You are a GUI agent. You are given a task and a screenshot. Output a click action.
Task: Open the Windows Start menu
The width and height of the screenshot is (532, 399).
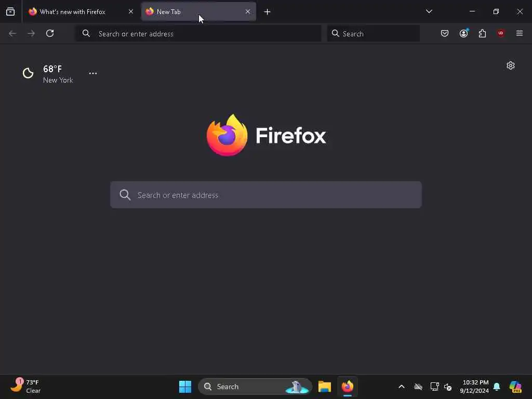tap(185, 387)
